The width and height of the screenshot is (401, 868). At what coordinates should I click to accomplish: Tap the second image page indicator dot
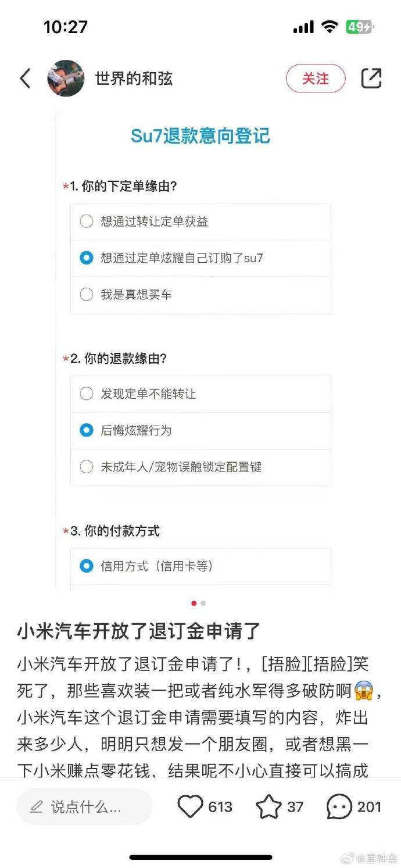point(203,603)
